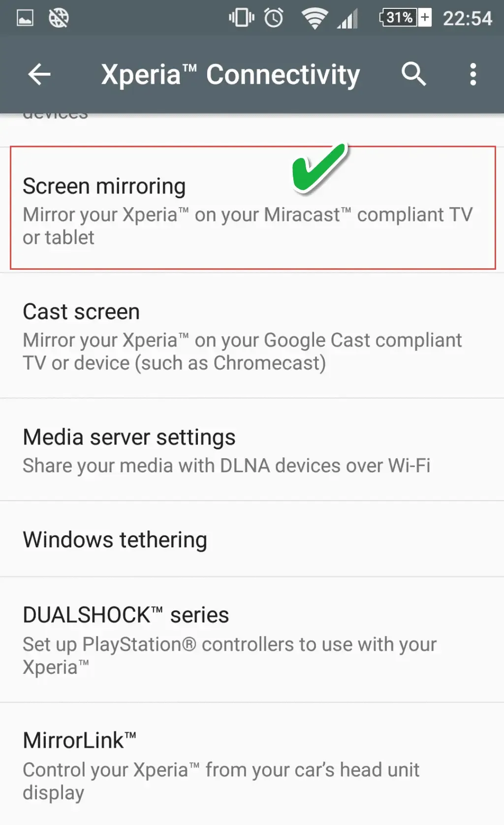Open Cast screen option
This screenshot has height=825, width=504.
[252, 336]
